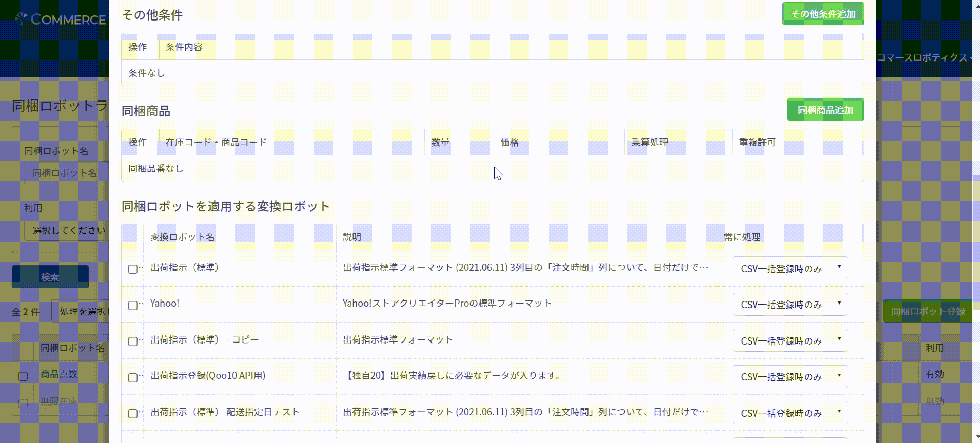Click the 同梱商品追加 button
The width and height of the screenshot is (980, 443).
pos(825,110)
